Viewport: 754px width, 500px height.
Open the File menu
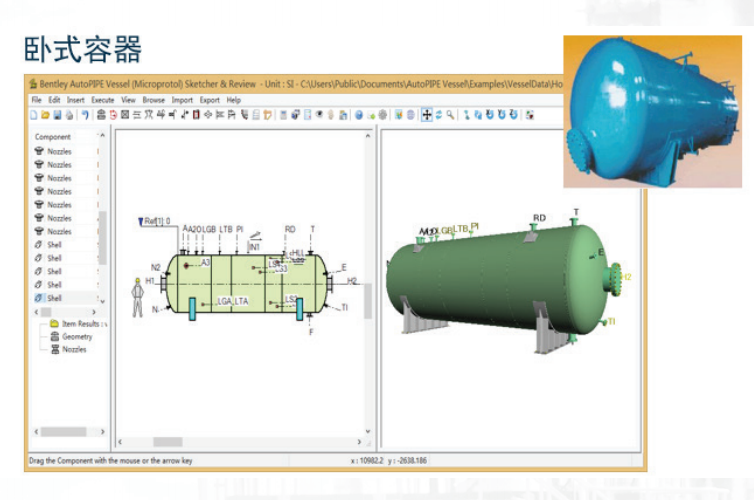point(37,100)
